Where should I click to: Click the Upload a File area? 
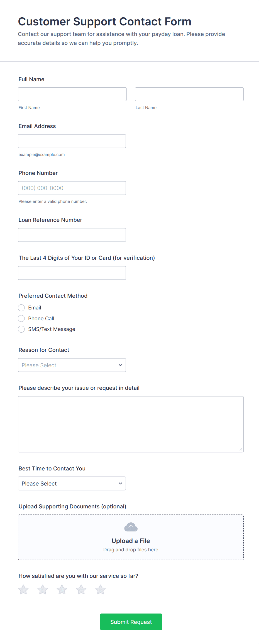131,541
